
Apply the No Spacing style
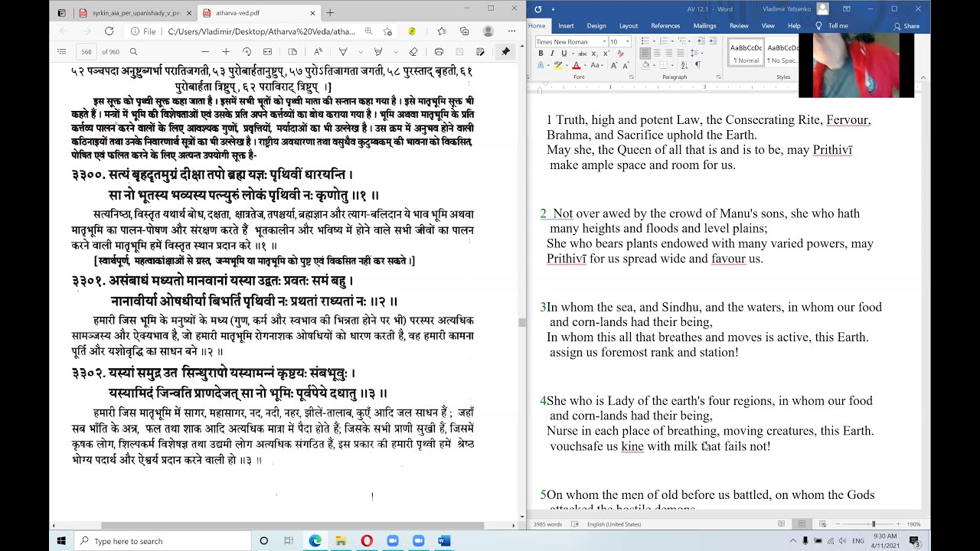coord(782,51)
